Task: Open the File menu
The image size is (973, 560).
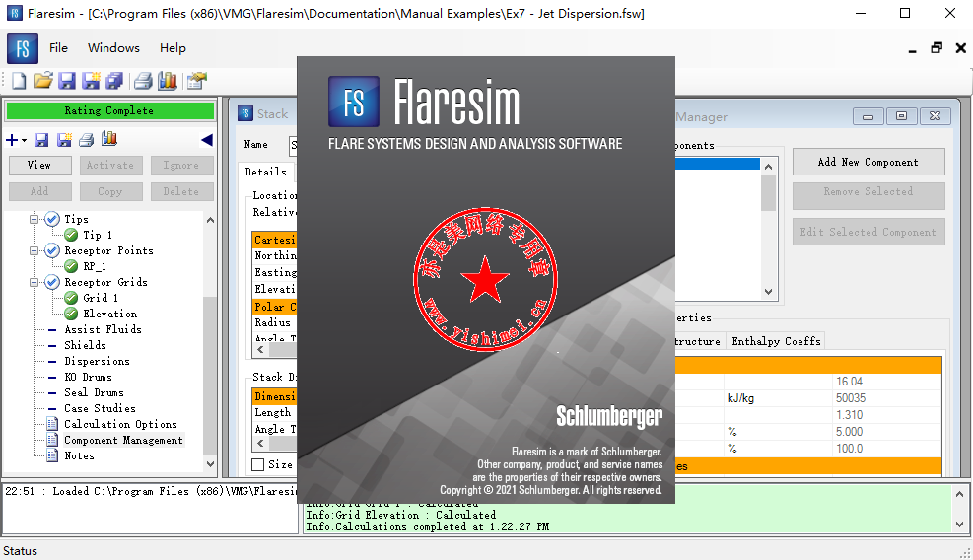Action: pos(58,47)
